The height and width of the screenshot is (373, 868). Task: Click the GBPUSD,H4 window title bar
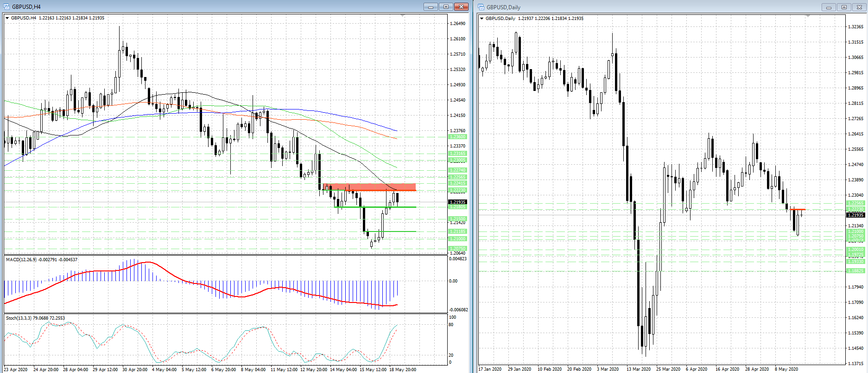click(x=209, y=7)
